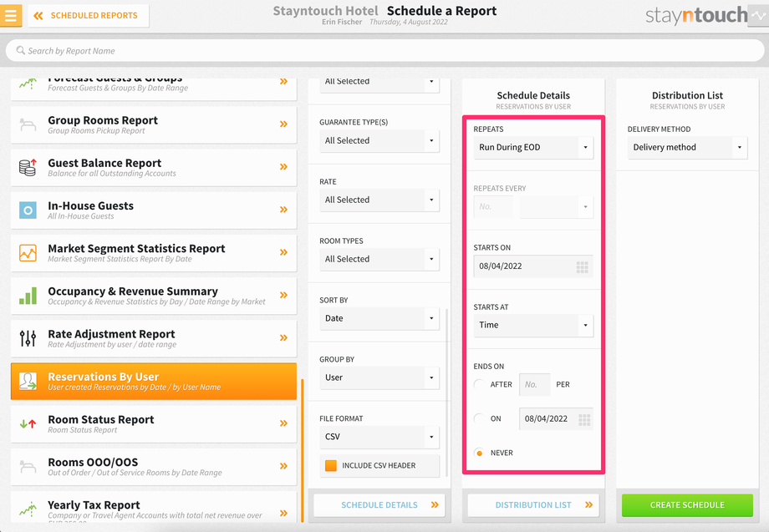Select the Room Status Report row

[154, 424]
